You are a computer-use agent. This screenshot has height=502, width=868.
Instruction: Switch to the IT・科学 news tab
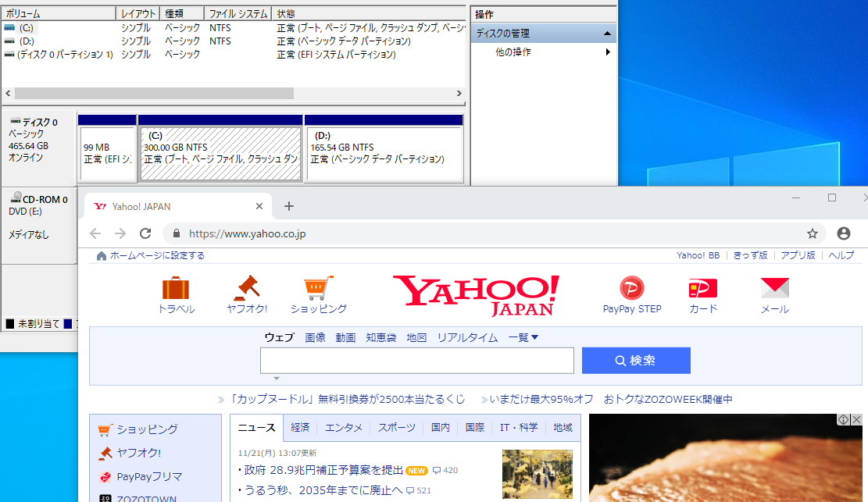coord(518,427)
